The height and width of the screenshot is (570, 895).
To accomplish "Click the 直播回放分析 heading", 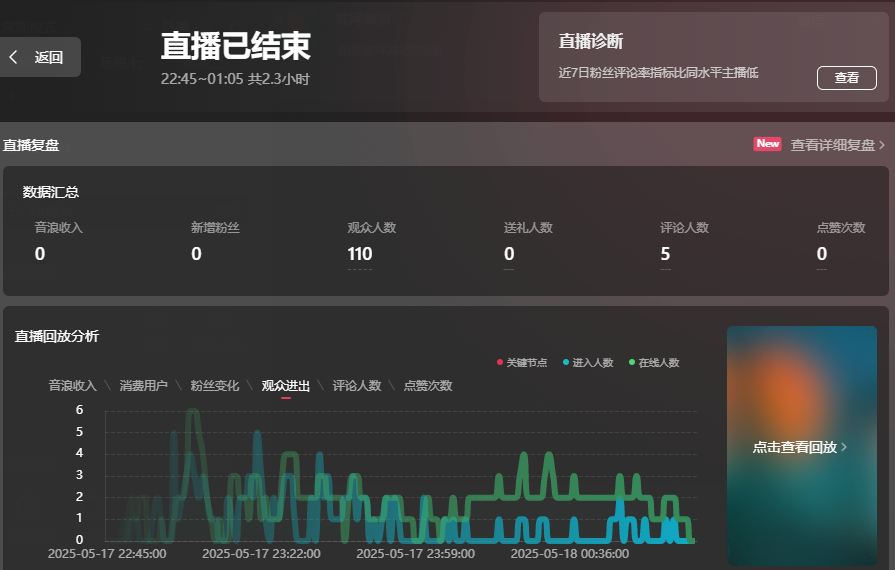I will [x=57, y=336].
